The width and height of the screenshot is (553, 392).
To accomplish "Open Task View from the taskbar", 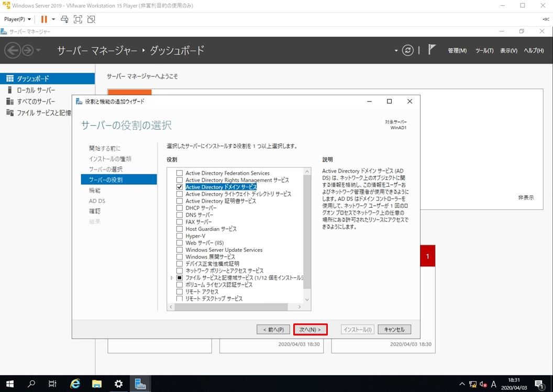I will point(52,384).
